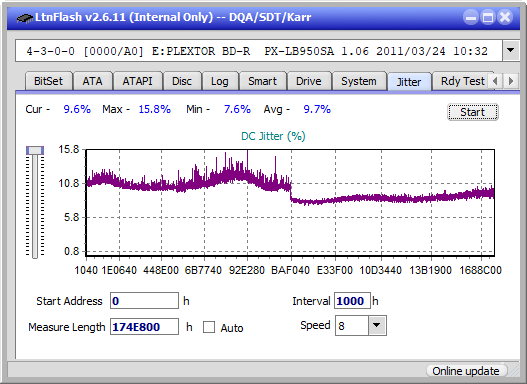Show earlier tabs with the left arrow
Screen dimensions: 527x384
[495, 81]
